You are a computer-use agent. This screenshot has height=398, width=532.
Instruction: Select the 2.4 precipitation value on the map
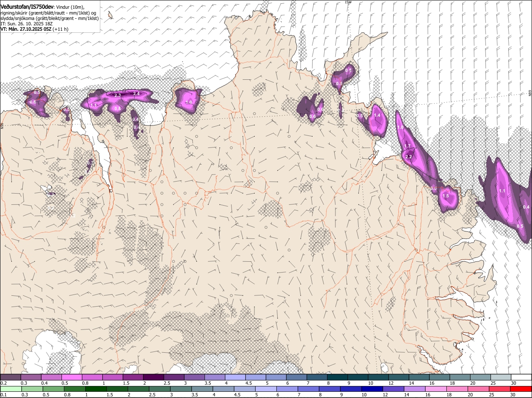point(136,93)
